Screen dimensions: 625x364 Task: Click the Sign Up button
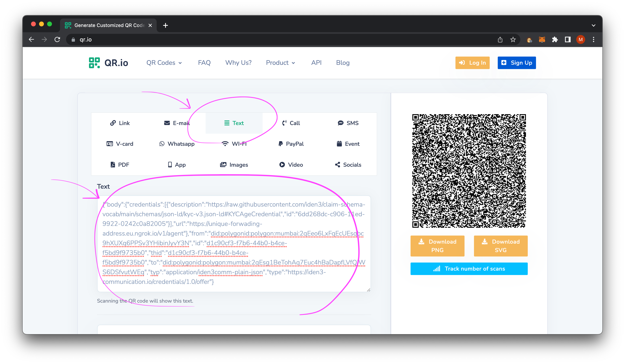coord(517,63)
